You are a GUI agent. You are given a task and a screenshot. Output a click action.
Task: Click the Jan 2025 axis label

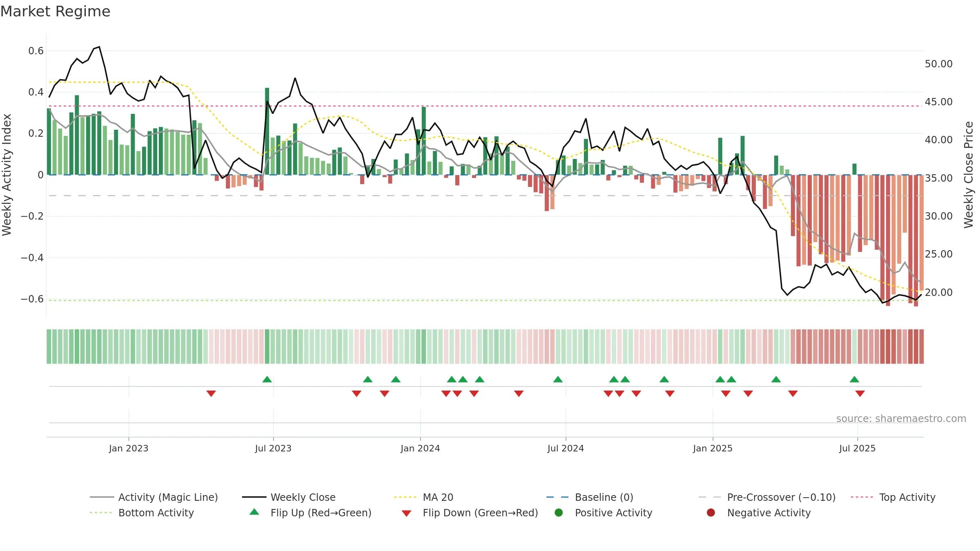pyautogui.click(x=713, y=448)
